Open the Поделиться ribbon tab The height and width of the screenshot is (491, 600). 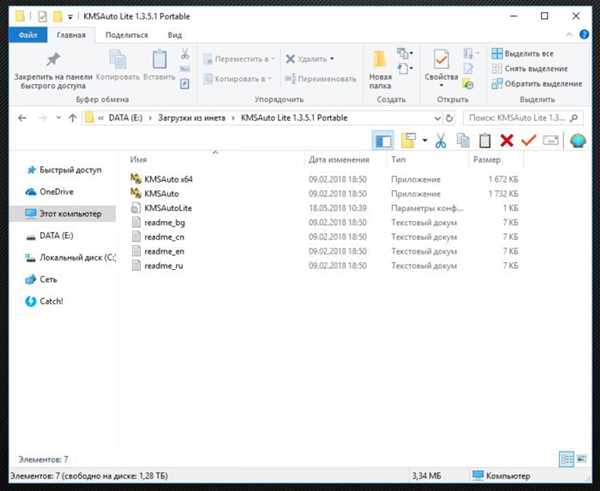127,35
